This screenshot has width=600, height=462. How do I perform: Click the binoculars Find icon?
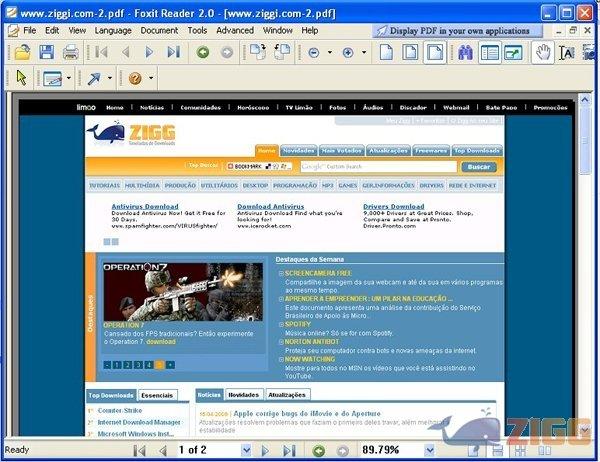465,52
